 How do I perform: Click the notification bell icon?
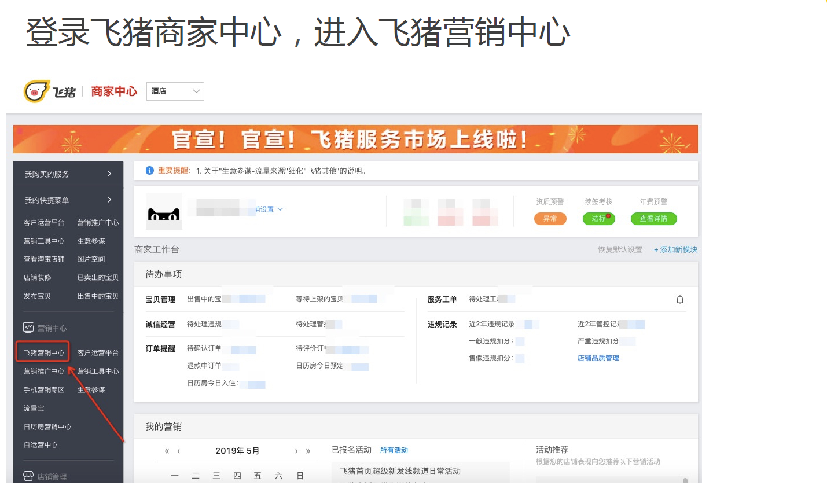(x=680, y=300)
